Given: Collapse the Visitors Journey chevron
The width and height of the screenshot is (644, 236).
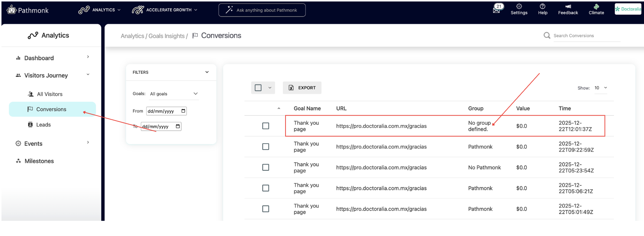Looking at the screenshot, I should pyautogui.click(x=88, y=74).
